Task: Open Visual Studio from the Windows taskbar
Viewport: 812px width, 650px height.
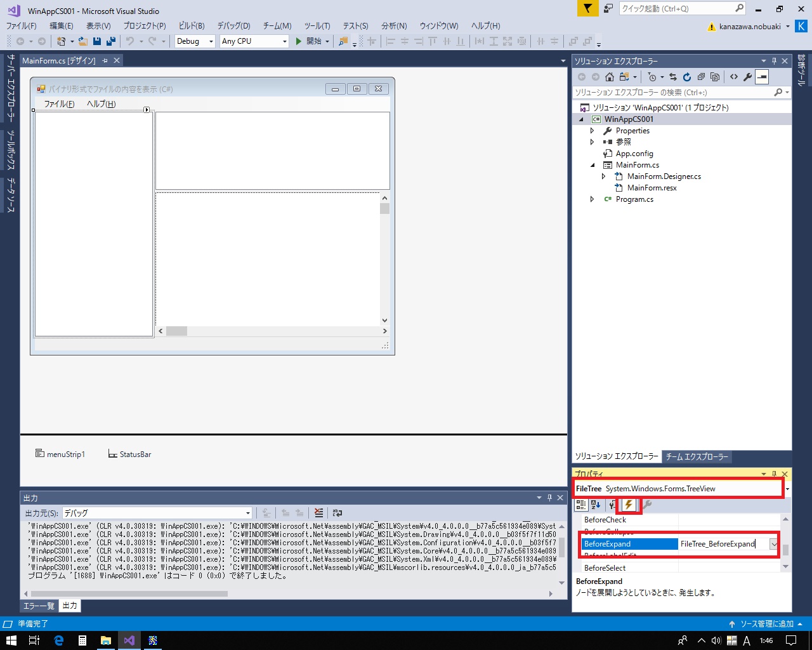Action: click(x=129, y=640)
